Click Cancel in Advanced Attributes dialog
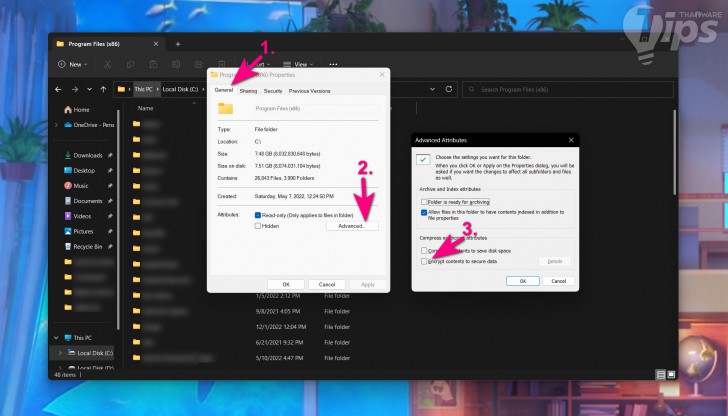Screen dimensions: 728x416 [559, 281]
